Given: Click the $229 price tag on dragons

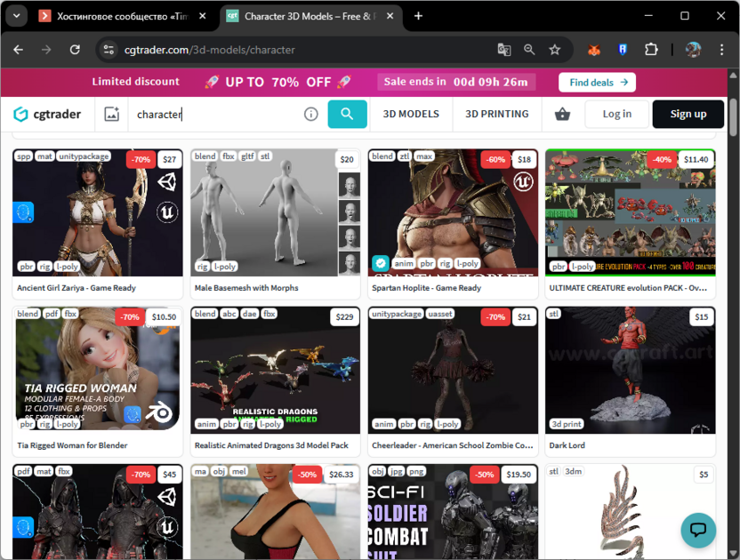Looking at the screenshot, I should click(344, 317).
